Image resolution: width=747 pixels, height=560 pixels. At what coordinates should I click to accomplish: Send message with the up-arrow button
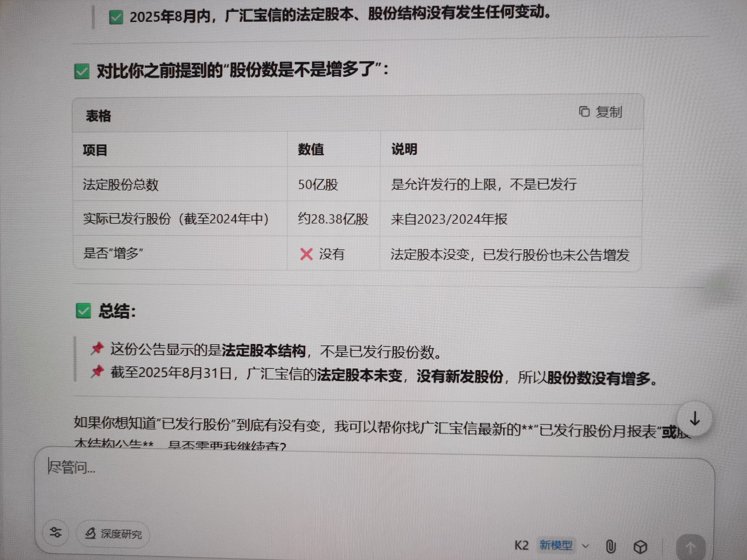[x=690, y=547]
